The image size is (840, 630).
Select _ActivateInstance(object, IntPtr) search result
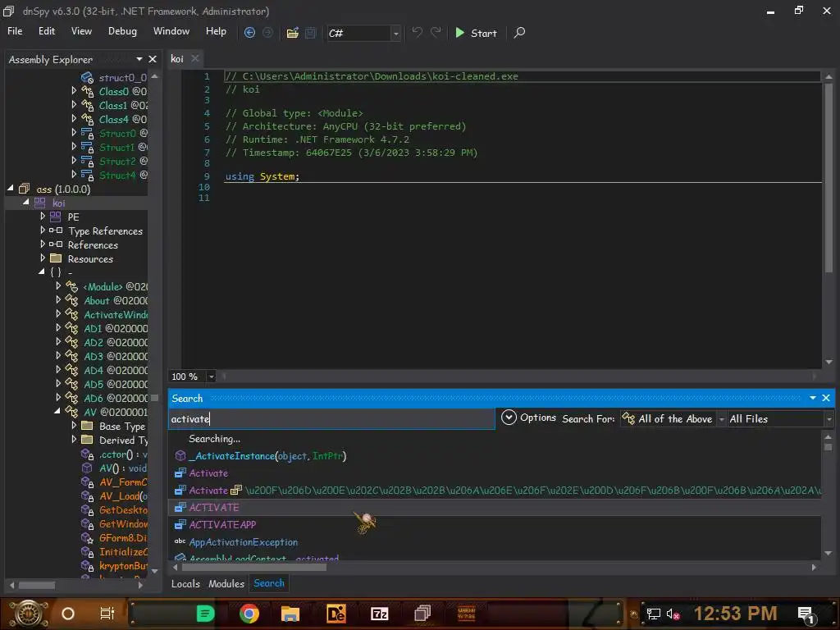click(x=267, y=456)
